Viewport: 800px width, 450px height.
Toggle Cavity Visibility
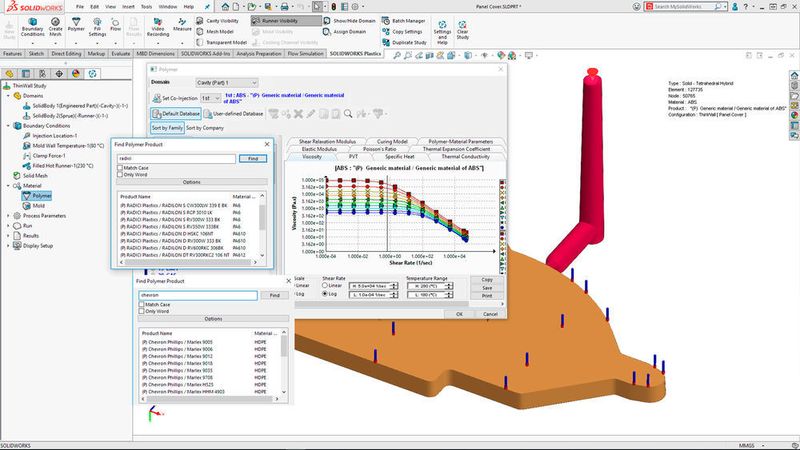point(217,21)
